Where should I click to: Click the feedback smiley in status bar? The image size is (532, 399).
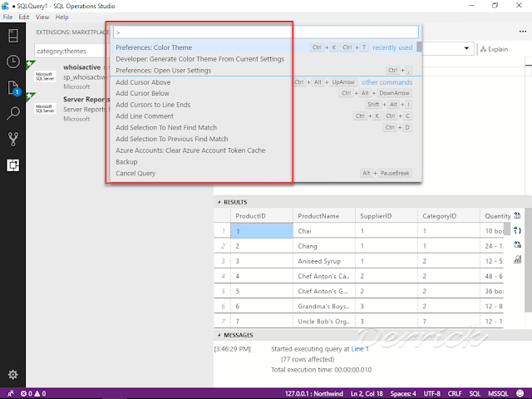click(520, 393)
